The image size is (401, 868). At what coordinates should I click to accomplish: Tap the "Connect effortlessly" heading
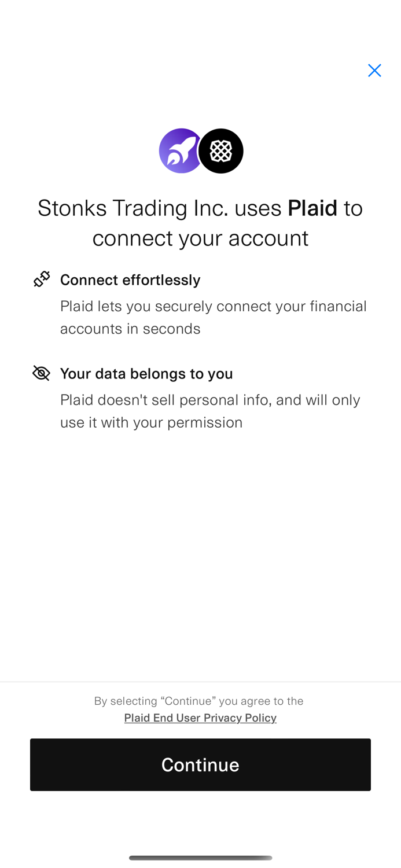click(130, 280)
